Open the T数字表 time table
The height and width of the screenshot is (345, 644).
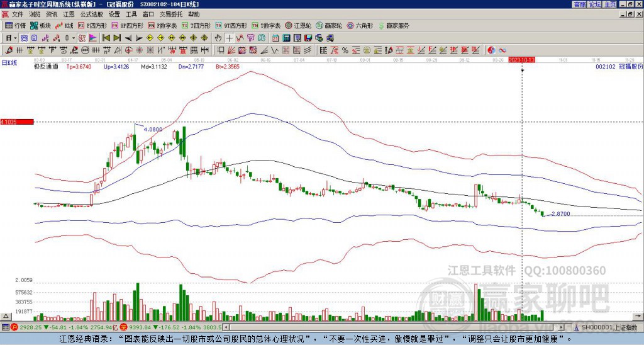[x=266, y=25]
